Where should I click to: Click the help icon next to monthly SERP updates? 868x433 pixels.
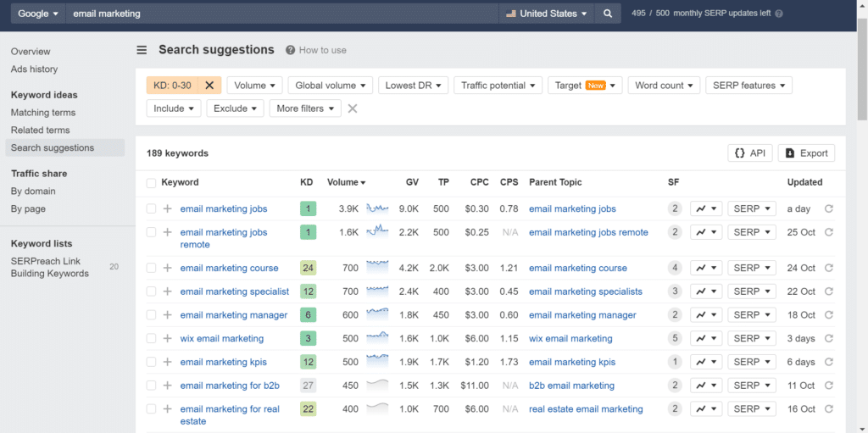click(779, 14)
